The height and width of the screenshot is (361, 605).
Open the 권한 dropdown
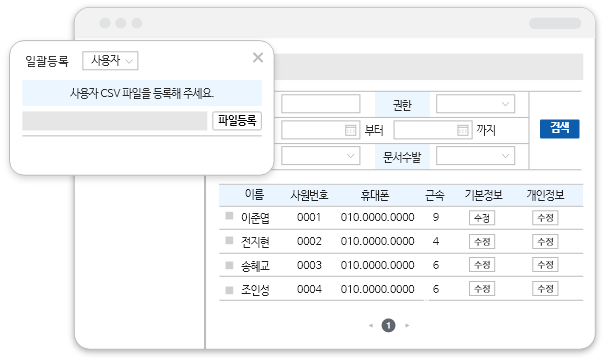point(475,104)
